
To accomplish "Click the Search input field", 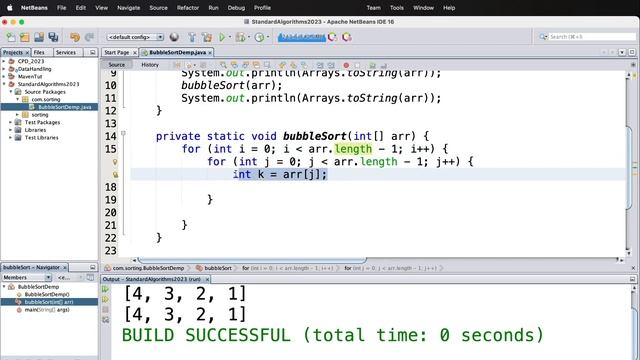I will tap(591, 37).
